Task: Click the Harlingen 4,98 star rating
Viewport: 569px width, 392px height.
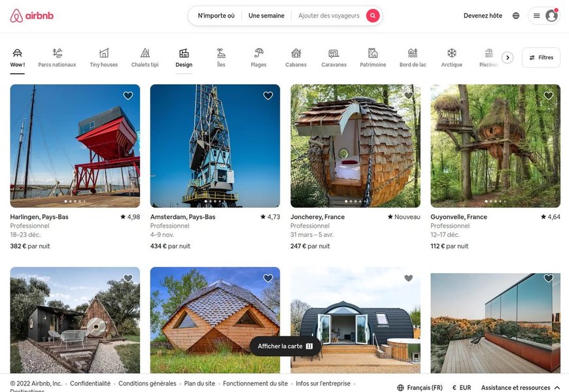Action: point(130,217)
